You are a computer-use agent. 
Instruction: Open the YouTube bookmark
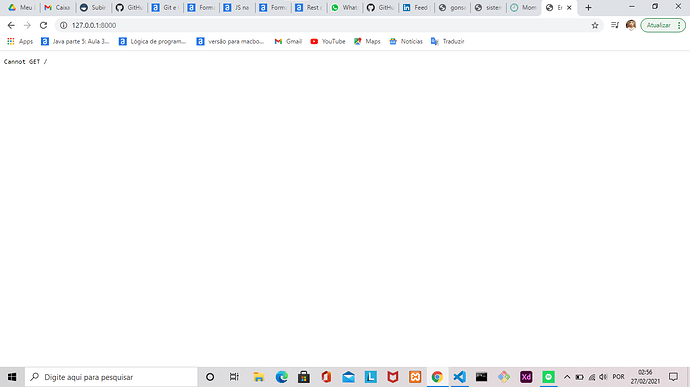tap(328, 41)
